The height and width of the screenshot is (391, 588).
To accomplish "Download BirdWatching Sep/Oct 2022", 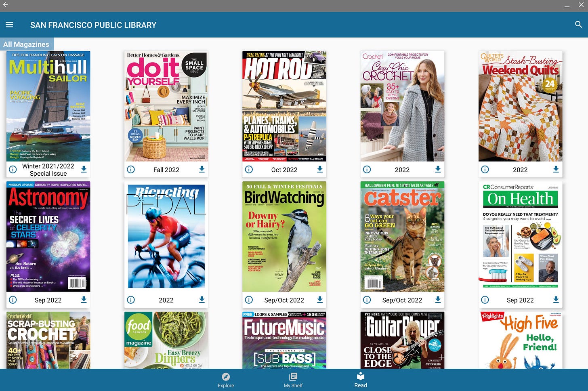I will [x=319, y=300].
